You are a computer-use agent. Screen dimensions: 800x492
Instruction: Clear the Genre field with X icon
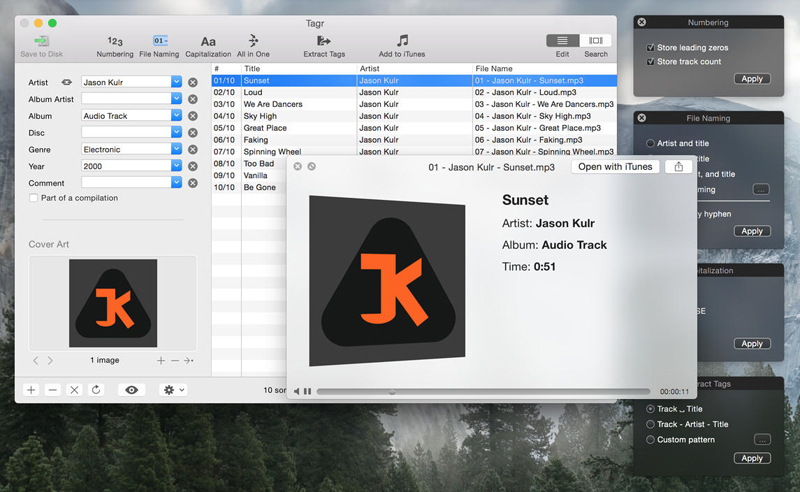[x=193, y=150]
